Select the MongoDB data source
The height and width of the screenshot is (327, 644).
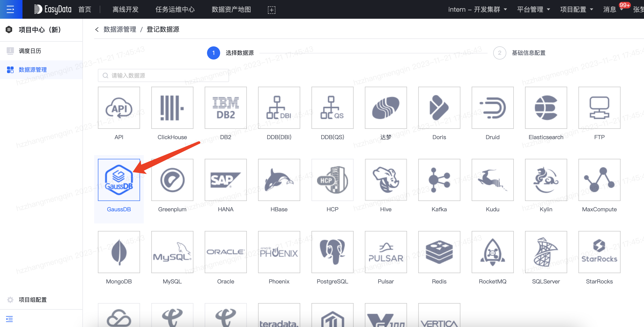pos(119,252)
